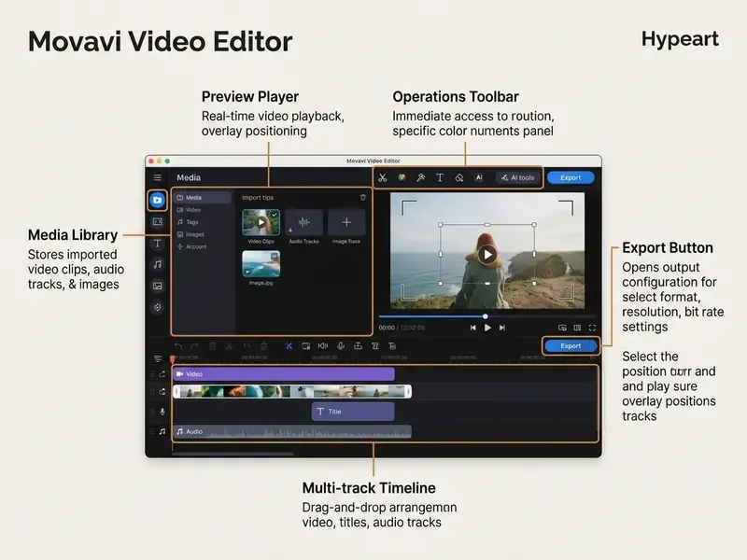Select the magic wand tool icon
The width and height of the screenshot is (747, 560).
point(421,177)
